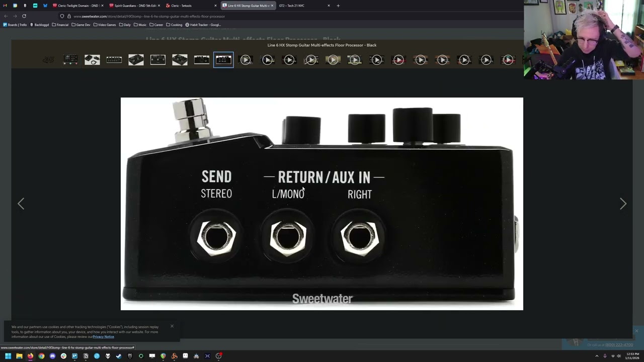
Task: Open Epic Games launcher from taskbar
Action: [x=130, y=356]
